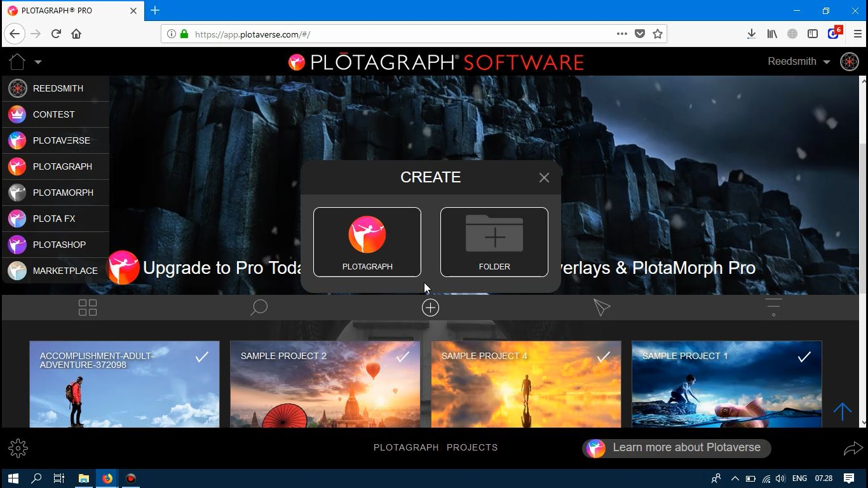Click the home icon in the app header
This screenshot has width=868, height=488.
click(x=17, y=62)
